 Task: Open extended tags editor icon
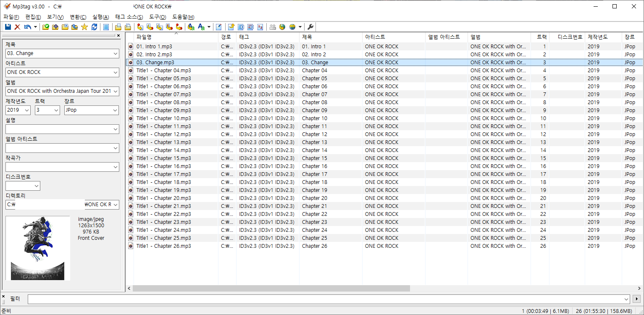click(x=218, y=27)
